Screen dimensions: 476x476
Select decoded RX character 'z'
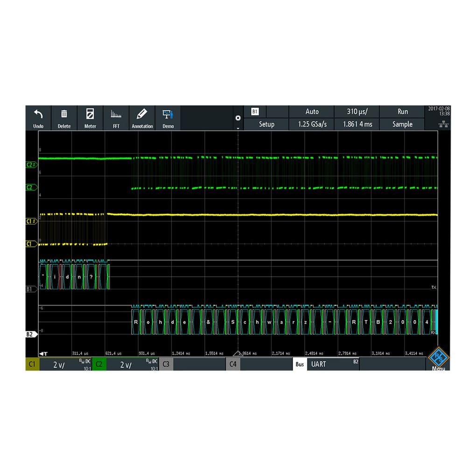tap(305, 322)
